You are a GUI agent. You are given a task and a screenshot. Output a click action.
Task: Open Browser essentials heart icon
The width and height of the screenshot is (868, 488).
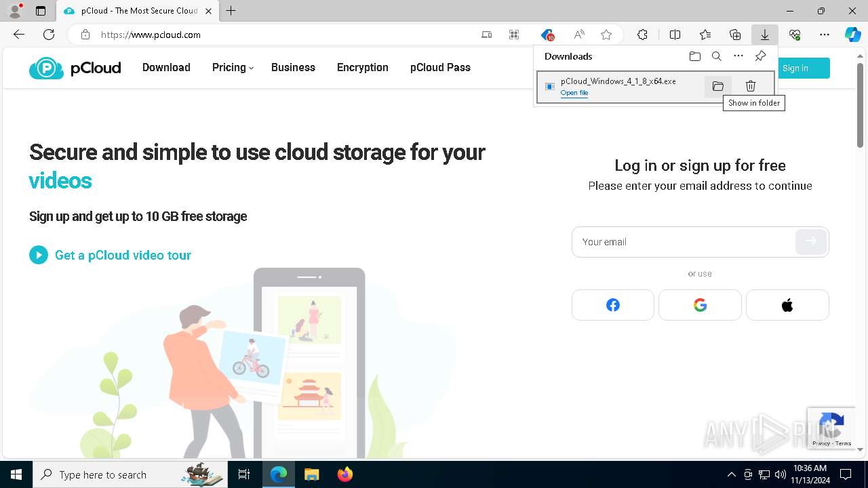[795, 35]
